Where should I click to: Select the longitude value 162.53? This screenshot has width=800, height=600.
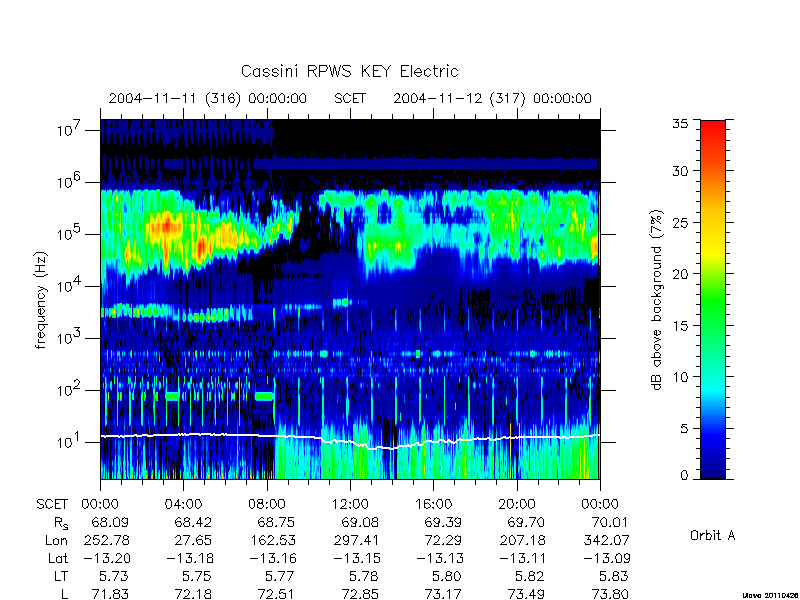pyautogui.click(x=271, y=540)
